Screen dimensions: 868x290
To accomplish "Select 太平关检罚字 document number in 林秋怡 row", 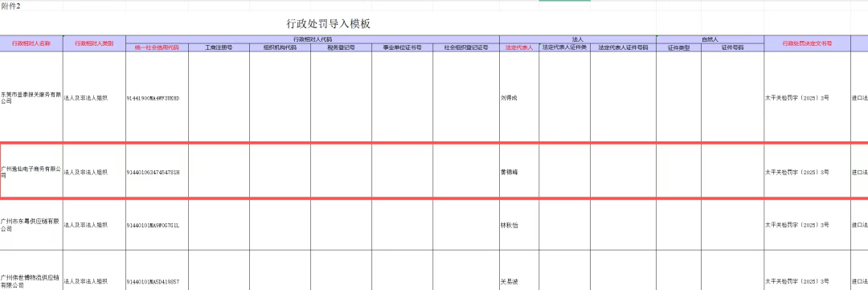I will coord(807,225).
